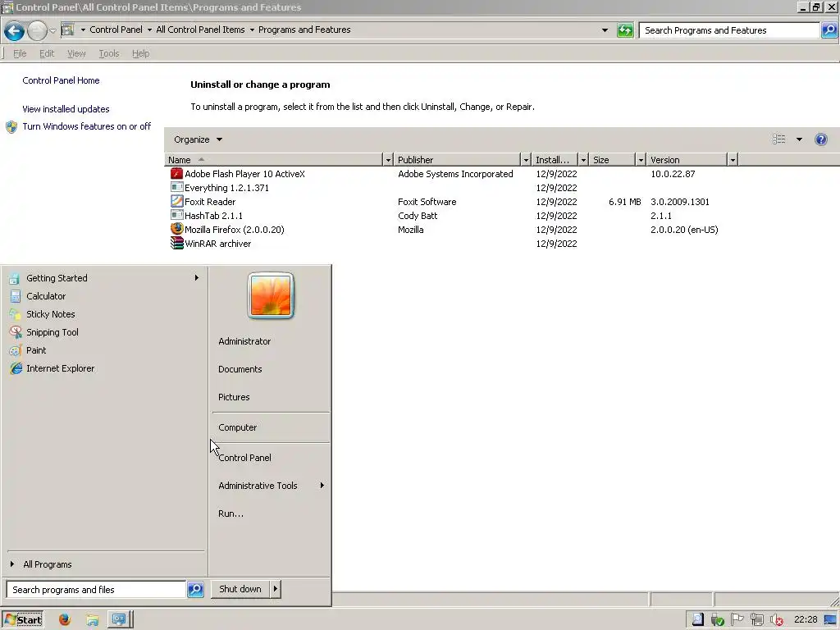Open the View menu

pyautogui.click(x=76, y=53)
